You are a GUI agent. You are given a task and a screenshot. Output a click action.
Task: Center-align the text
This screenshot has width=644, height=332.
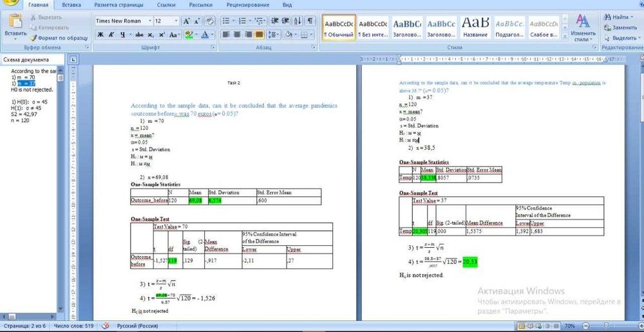click(237, 35)
